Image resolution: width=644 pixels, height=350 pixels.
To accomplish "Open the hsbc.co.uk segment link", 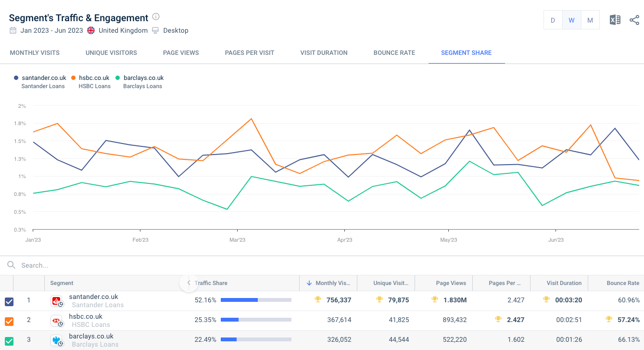I will tap(86, 317).
